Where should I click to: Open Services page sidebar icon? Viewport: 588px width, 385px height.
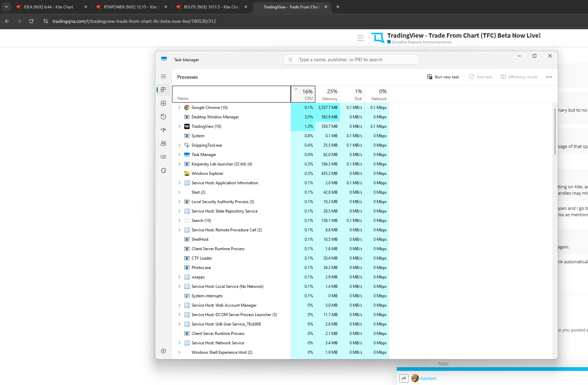[163, 170]
